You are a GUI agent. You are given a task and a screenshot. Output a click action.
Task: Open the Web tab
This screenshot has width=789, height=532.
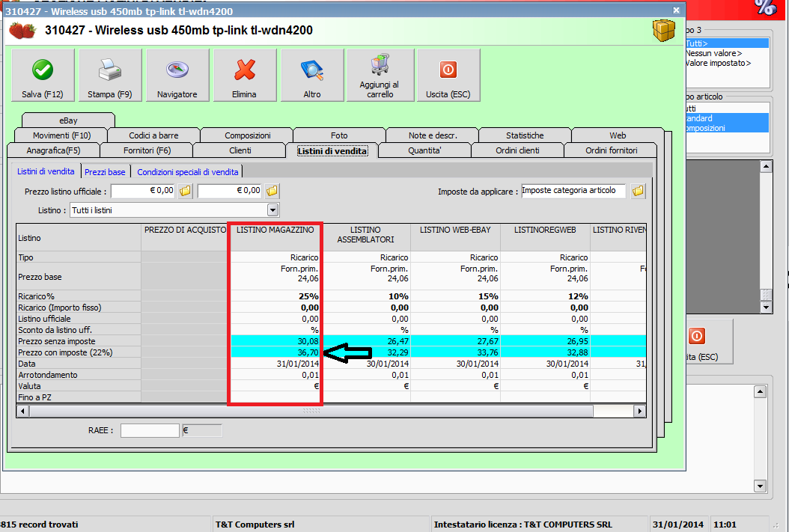(618, 135)
